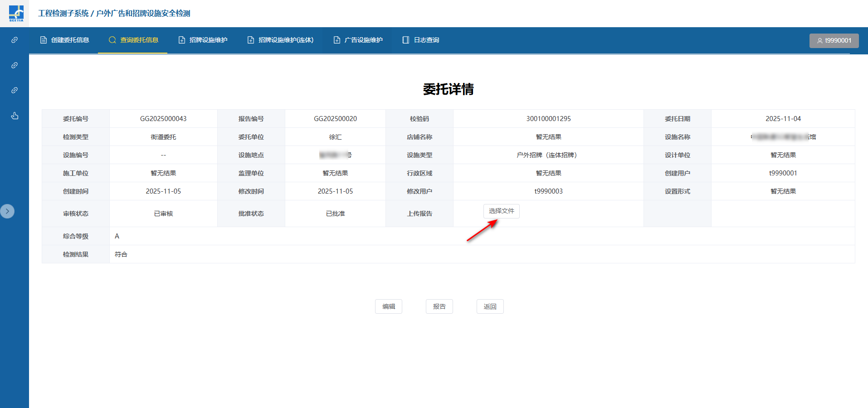Click the hand pointer icon in left sidebar

[x=15, y=116]
